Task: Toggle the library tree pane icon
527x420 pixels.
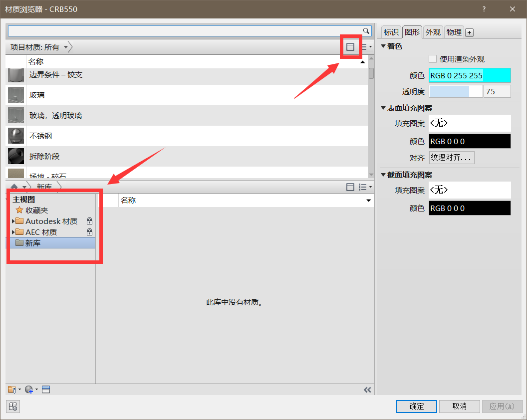Action: [x=350, y=187]
